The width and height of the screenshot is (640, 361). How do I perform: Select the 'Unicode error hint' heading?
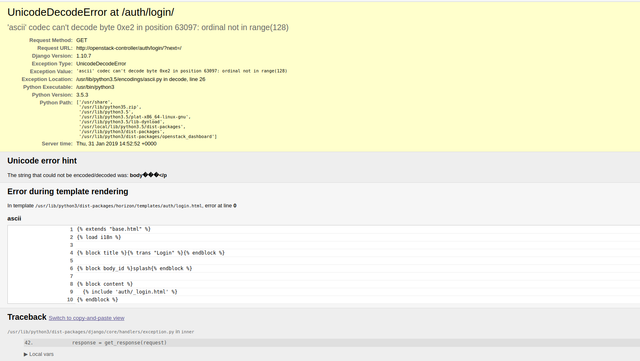42,161
